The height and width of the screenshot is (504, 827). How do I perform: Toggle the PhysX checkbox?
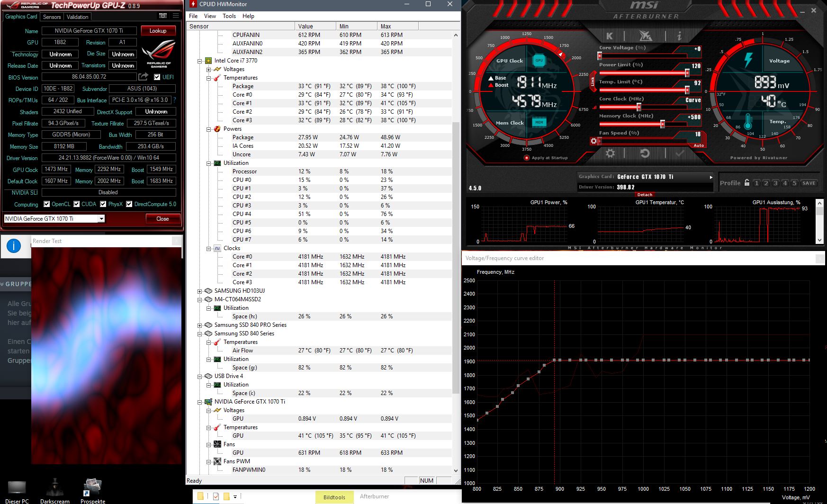[103, 204]
